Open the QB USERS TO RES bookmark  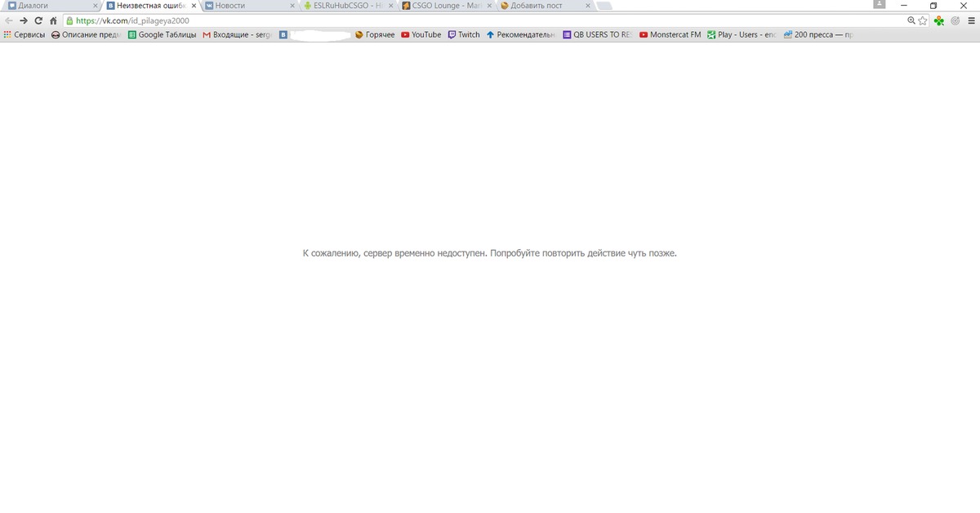(598, 34)
